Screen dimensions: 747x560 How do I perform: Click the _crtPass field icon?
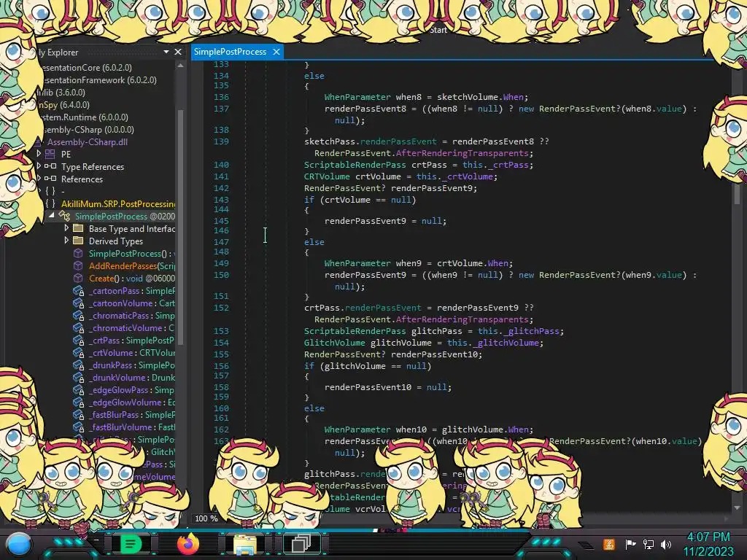[x=78, y=340]
